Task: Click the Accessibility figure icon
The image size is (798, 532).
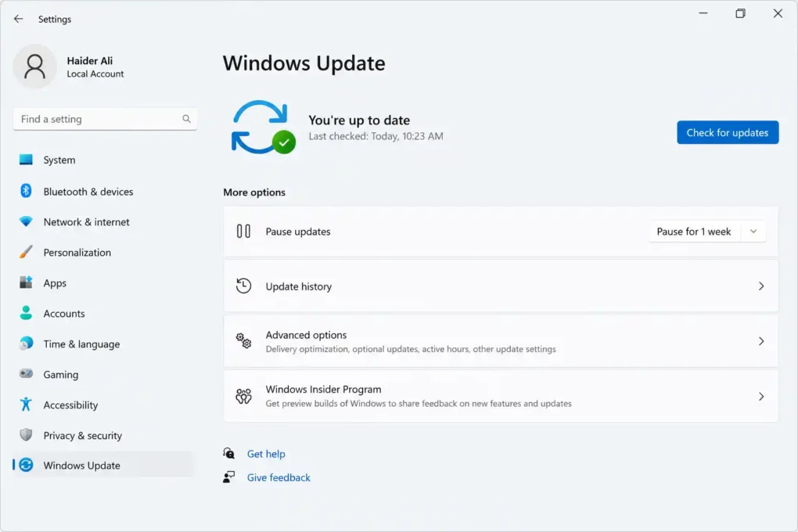Action: (26, 404)
